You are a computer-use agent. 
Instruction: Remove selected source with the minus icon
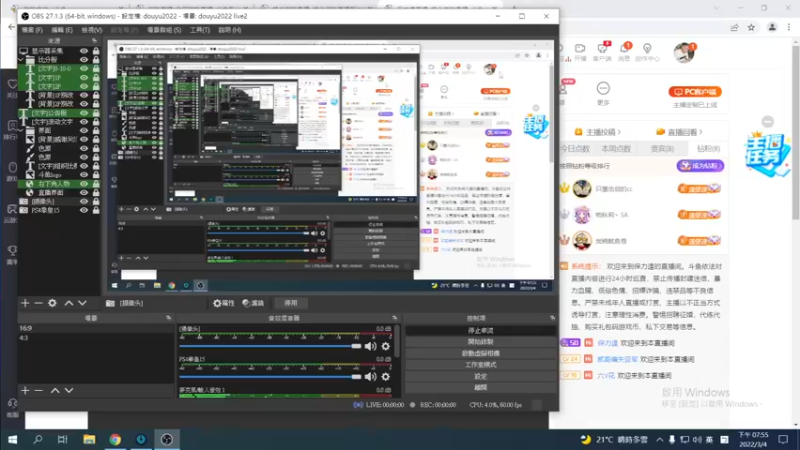38,303
